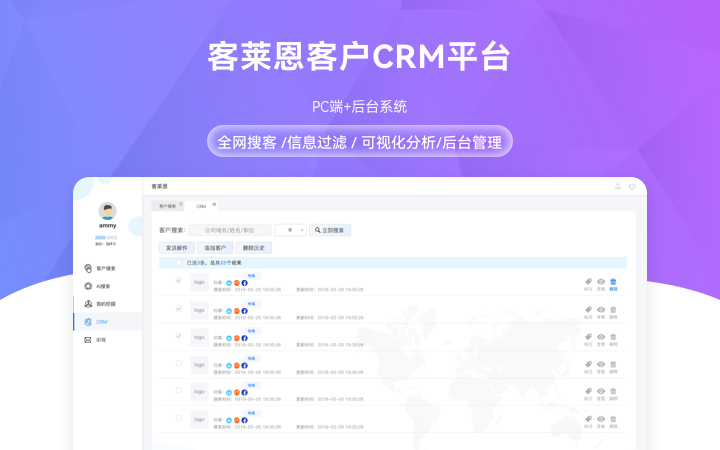The width and height of the screenshot is (720, 450).
Task: Click the 发送邮件 button
Action: [177, 248]
